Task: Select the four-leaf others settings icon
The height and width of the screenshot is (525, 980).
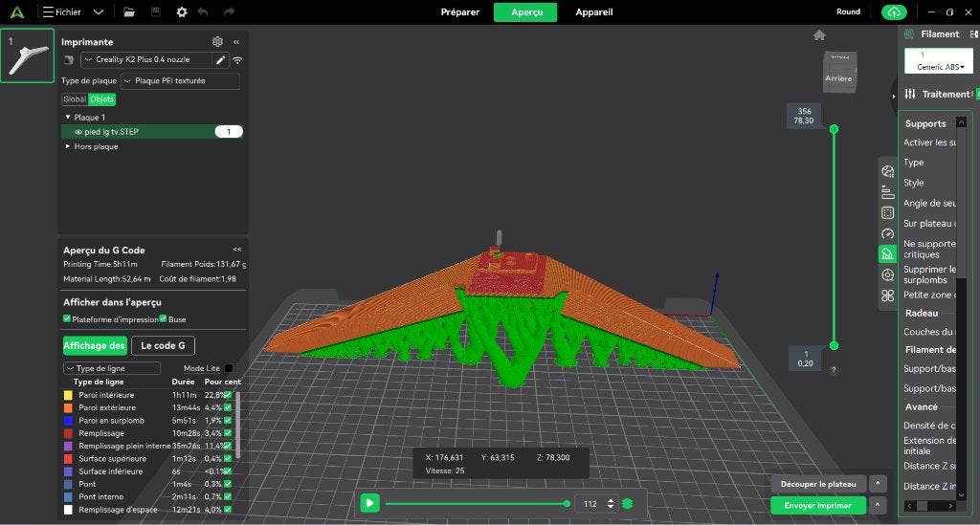Action: coord(887,295)
